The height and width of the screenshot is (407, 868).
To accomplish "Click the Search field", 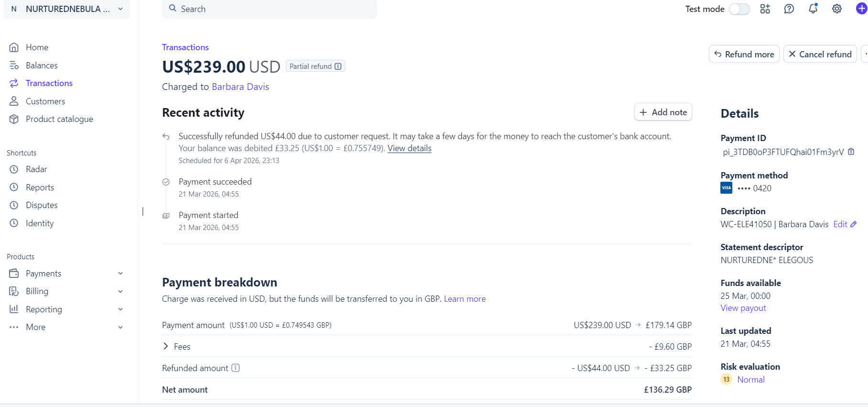I will point(269,9).
